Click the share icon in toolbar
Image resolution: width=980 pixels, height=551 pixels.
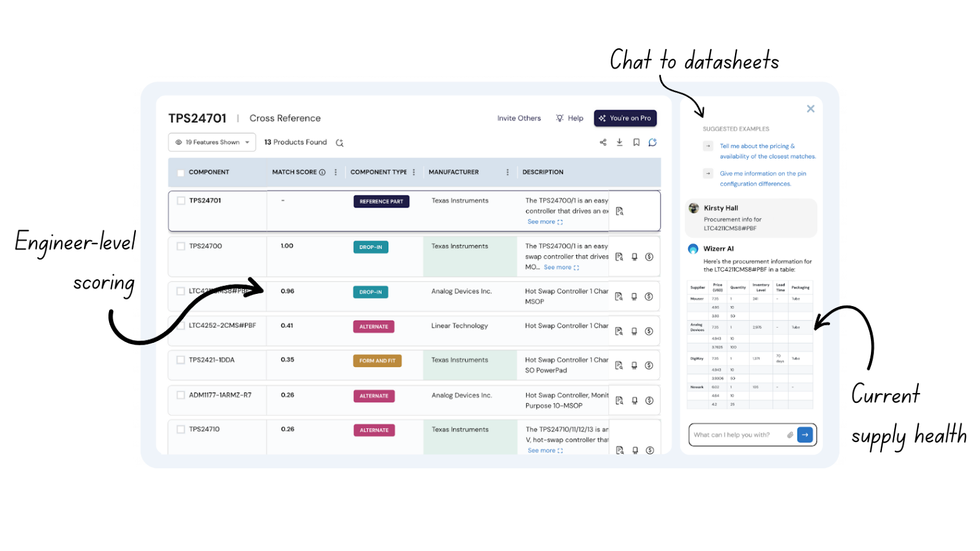tap(603, 142)
